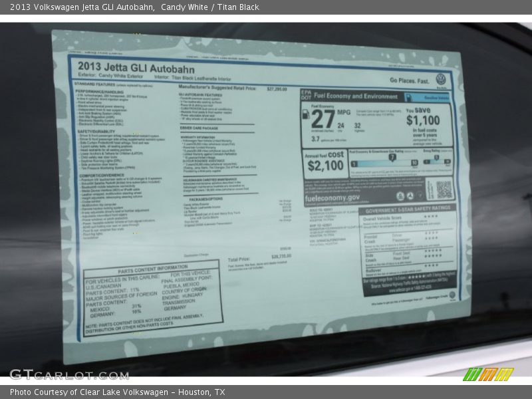Click the MSRP amount '$27,295.00'
Image resolution: width=532 pixels, height=399 pixels.
(x=277, y=89)
